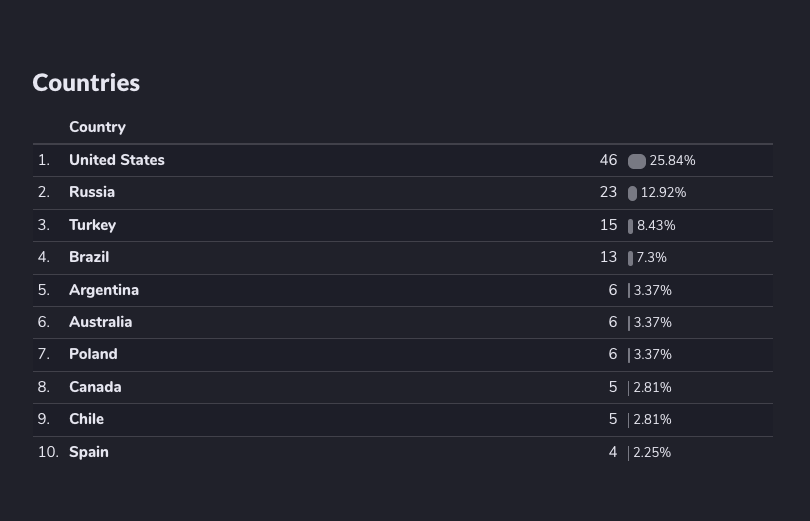
Task: Open the Argentina entry
Action: [104, 290]
